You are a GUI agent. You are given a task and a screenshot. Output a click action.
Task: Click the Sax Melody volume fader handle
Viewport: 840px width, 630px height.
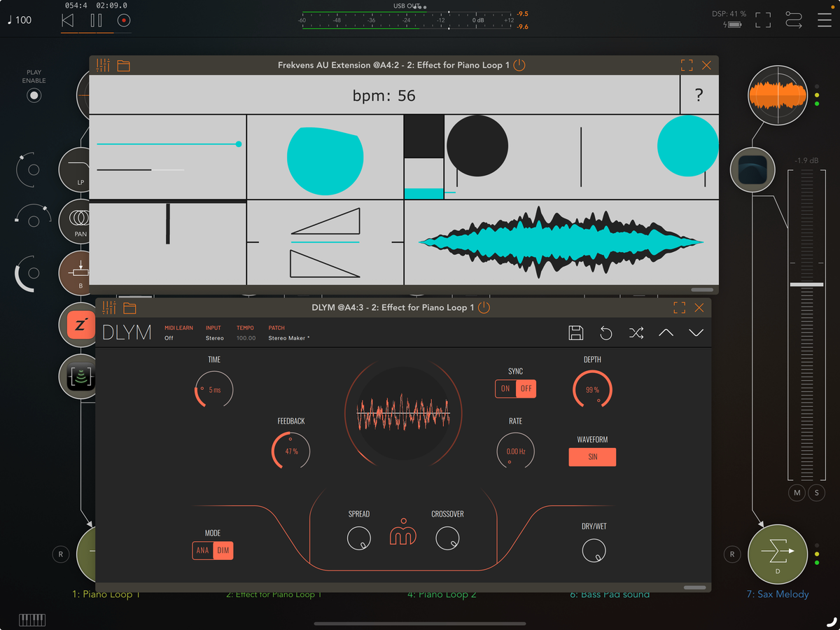pyautogui.click(x=806, y=284)
